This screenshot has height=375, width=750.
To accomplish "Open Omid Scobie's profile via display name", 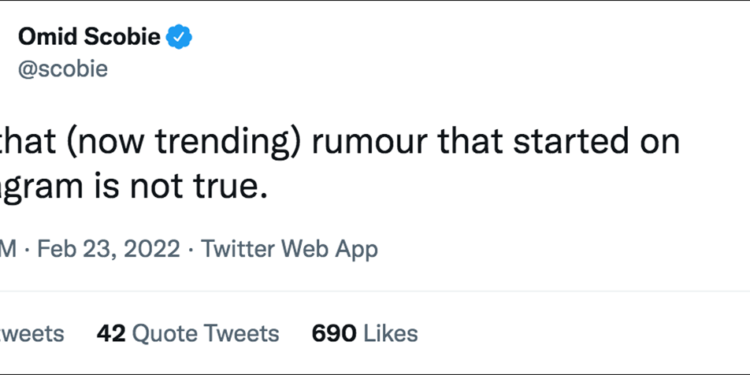I will pos(89,37).
